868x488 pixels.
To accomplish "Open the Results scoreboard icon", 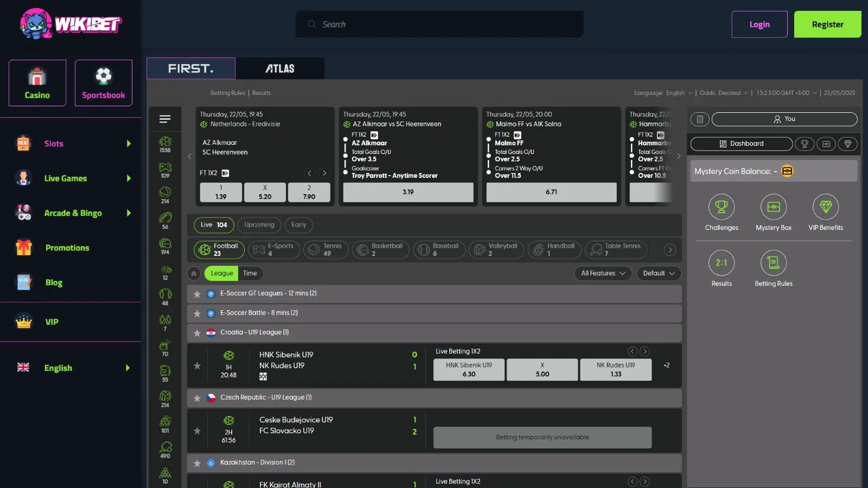I will click(x=721, y=263).
